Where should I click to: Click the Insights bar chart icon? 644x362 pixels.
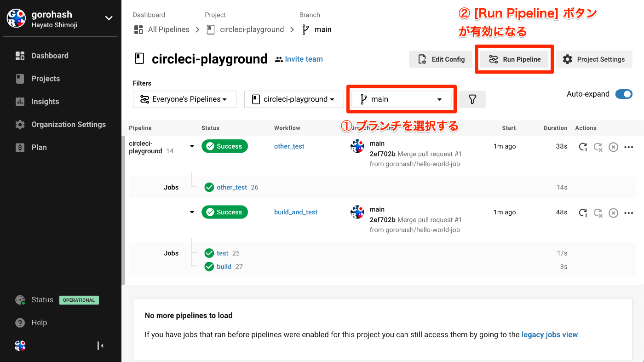(x=20, y=102)
